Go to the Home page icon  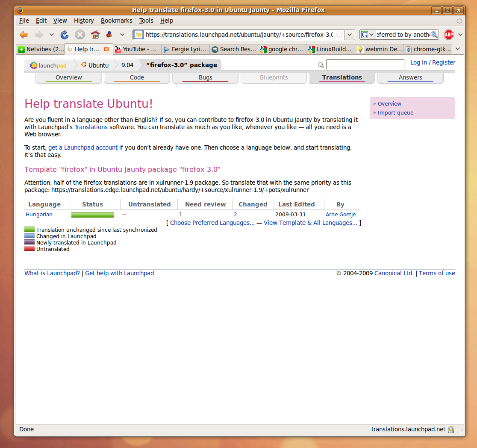click(95, 35)
